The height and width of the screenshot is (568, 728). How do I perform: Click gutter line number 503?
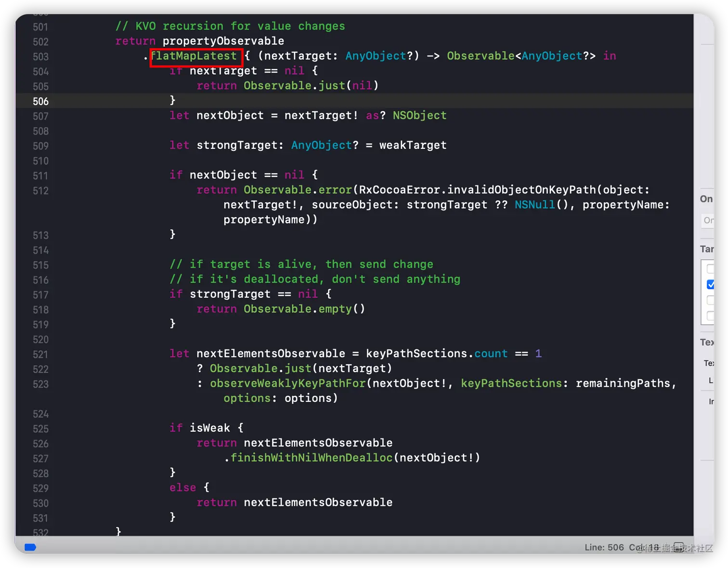click(x=40, y=56)
